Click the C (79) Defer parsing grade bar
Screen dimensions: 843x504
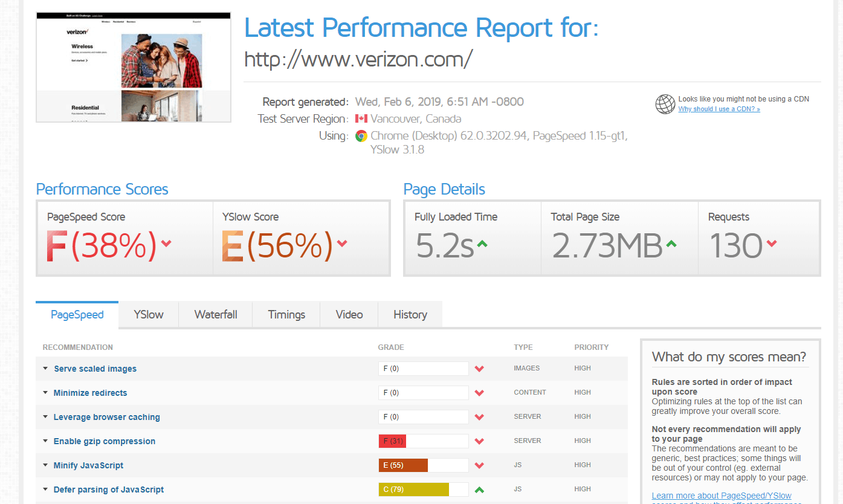click(x=424, y=489)
